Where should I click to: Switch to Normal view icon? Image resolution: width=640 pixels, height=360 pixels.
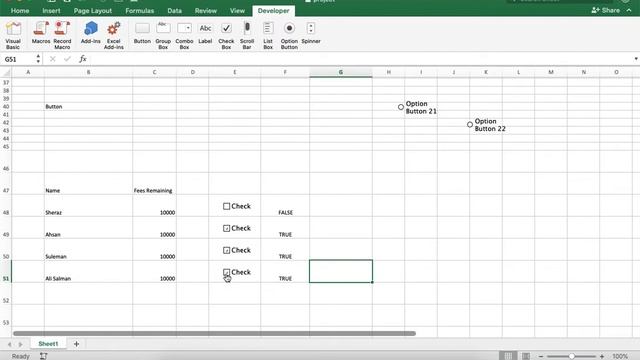(x=508, y=356)
